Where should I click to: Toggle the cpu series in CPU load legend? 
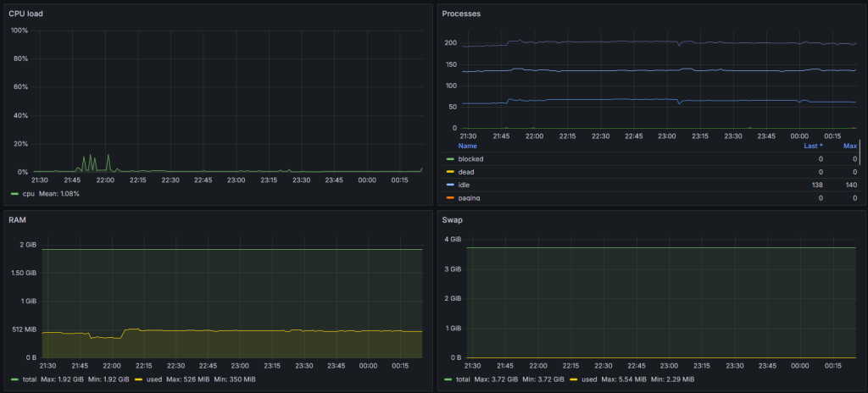click(x=28, y=194)
